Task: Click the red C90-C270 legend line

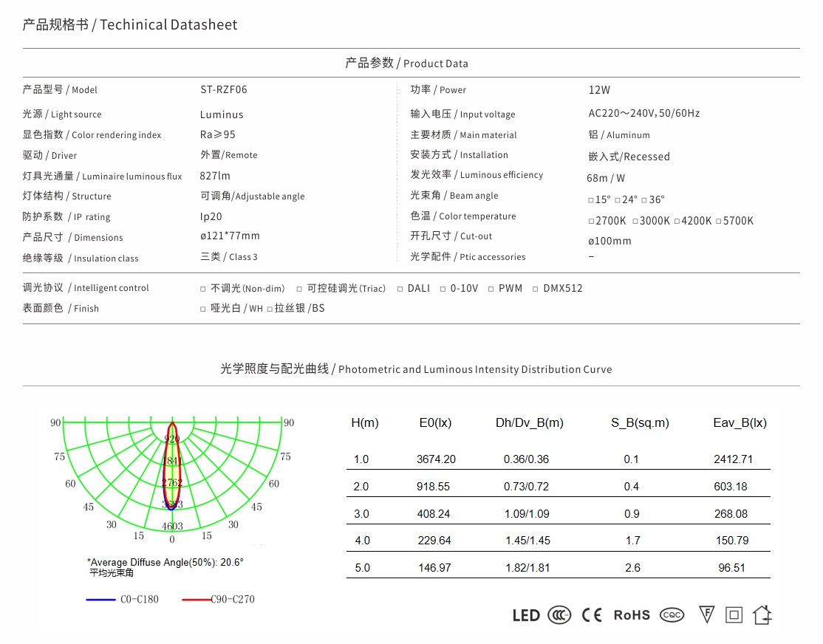Action: (196, 600)
